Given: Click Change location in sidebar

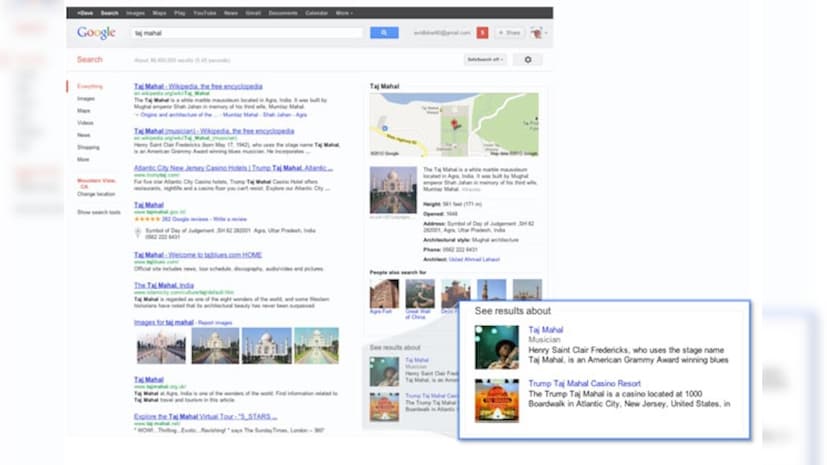Looking at the screenshot, I should coord(96,193).
